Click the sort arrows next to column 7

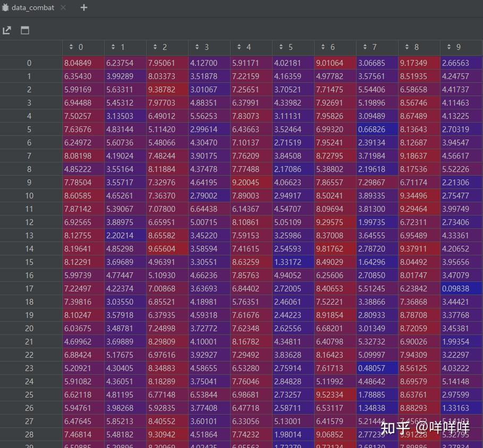pos(364,47)
